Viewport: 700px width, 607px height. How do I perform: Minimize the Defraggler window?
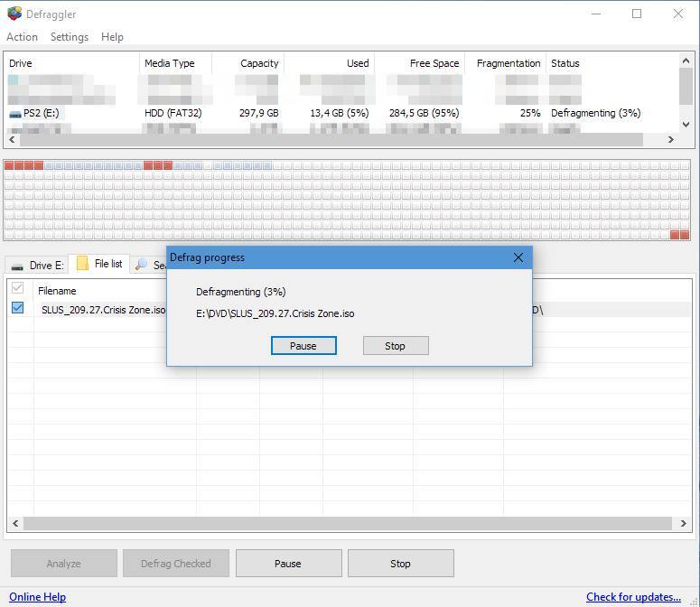(x=595, y=14)
